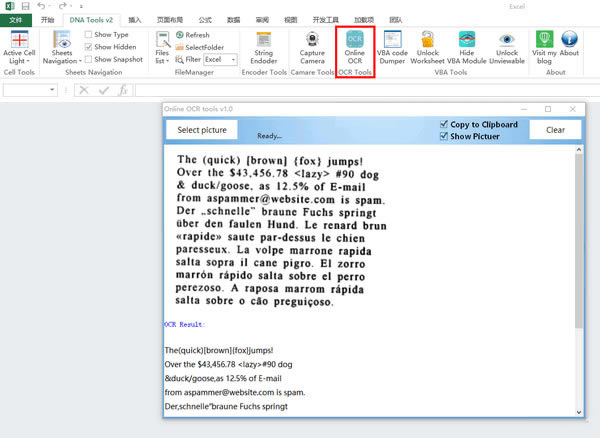This screenshot has width=600, height=438.
Task: Click the Filter icon in FileManager
Action: (x=179, y=59)
